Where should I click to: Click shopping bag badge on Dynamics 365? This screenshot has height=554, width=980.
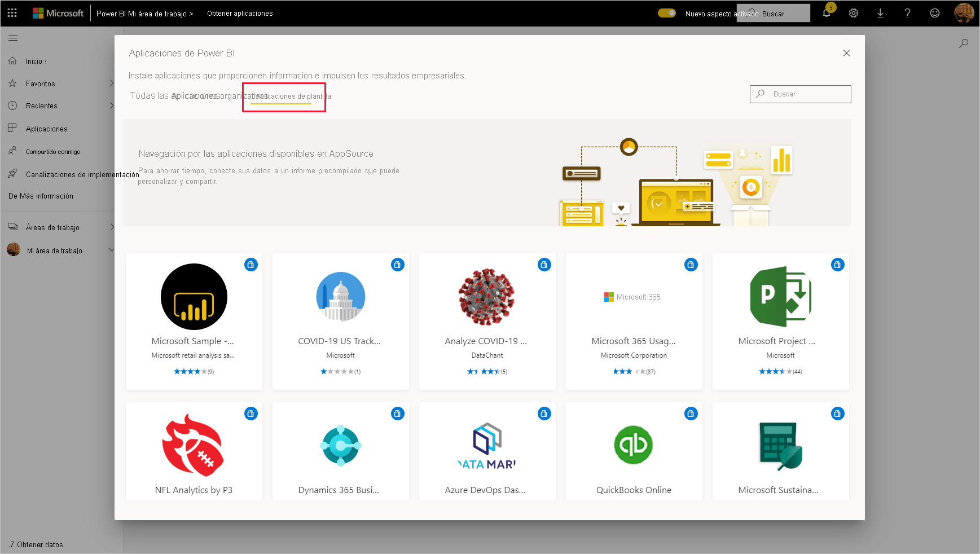click(x=398, y=414)
